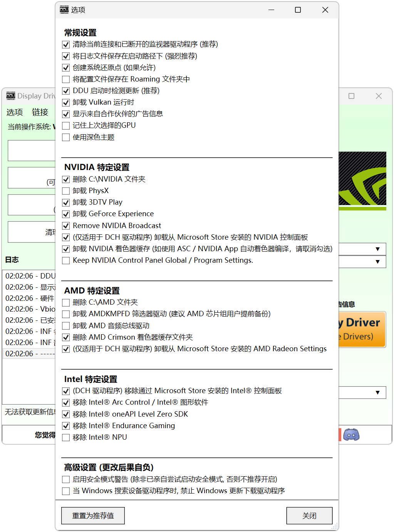
Task: Toggle Remove NVIDIA Broadcast checkbox
Action: pyautogui.click(x=66, y=226)
